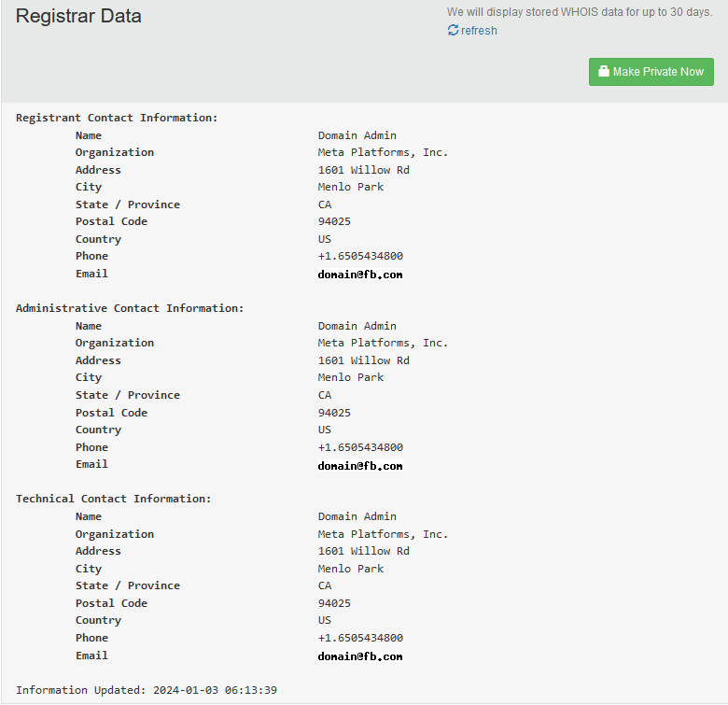Click the Make Private Now button
The height and width of the screenshot is (705, 728).
pyautogui.click(x=651, y=72)
